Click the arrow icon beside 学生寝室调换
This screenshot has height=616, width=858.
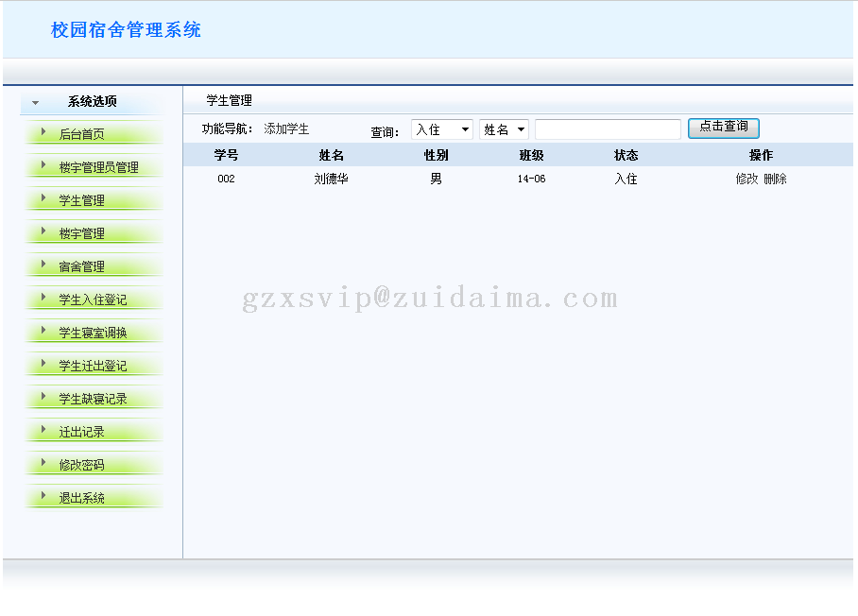(x=43, y=330)
